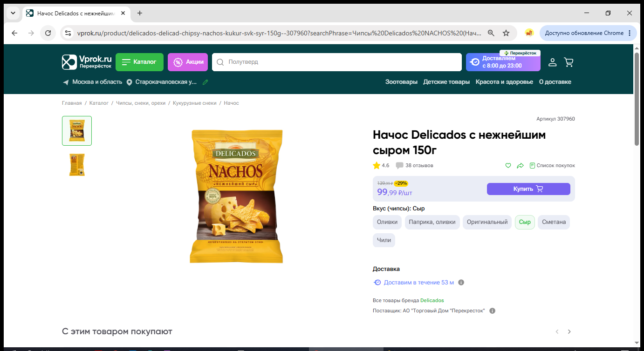
Task: Click Доставим в течение 53 м link
Action: [x=414, y=283]
